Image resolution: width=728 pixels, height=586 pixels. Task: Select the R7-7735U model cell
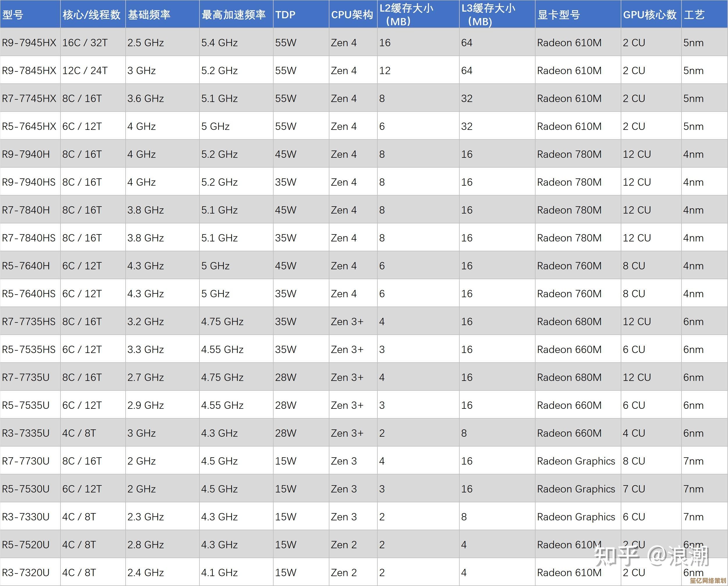26,377
